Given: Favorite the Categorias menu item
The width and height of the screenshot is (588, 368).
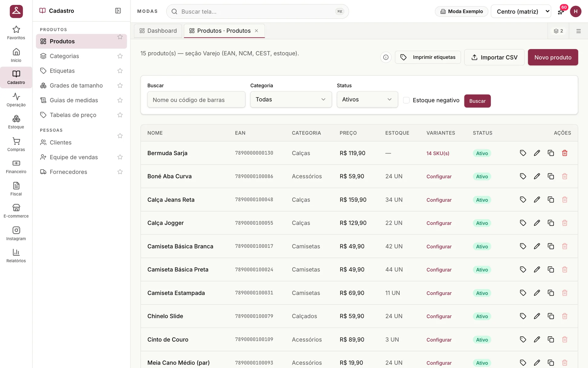Looking at the screenshot, I should point(120,56).
